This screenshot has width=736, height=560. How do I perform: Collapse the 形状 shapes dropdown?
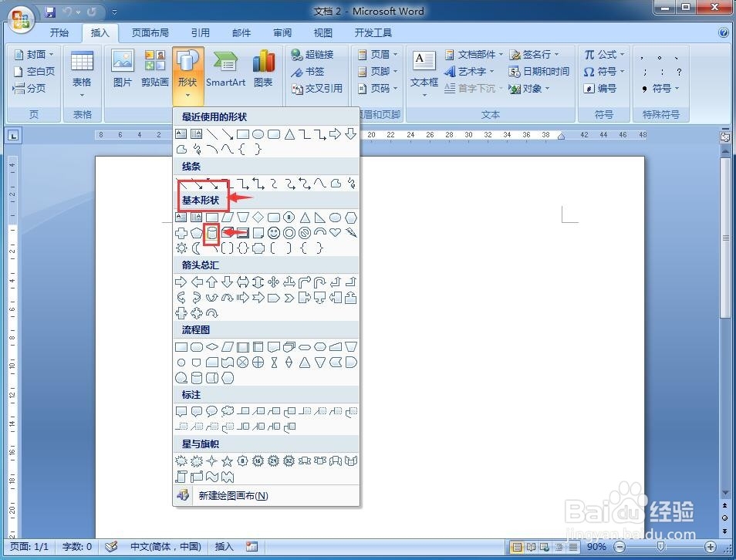(x=187, y=76)
